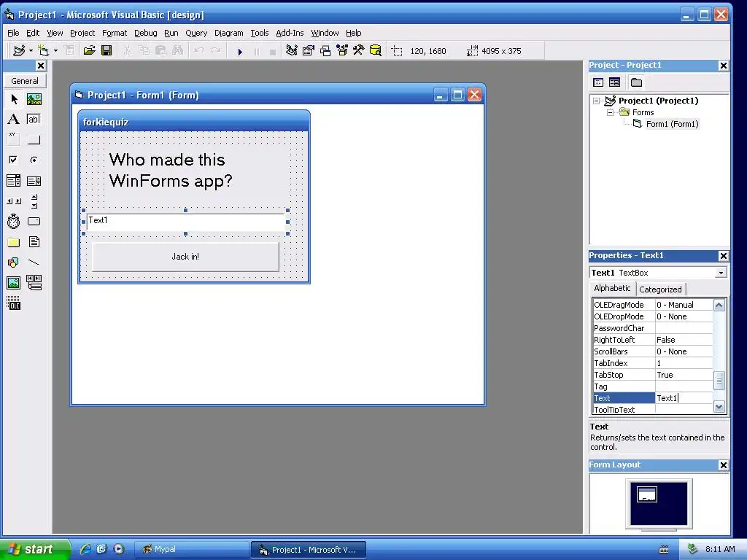Viewport: 747px width, 560px height.
Task: Select the Pointer tool in toolbox
Action: (14, 99)
